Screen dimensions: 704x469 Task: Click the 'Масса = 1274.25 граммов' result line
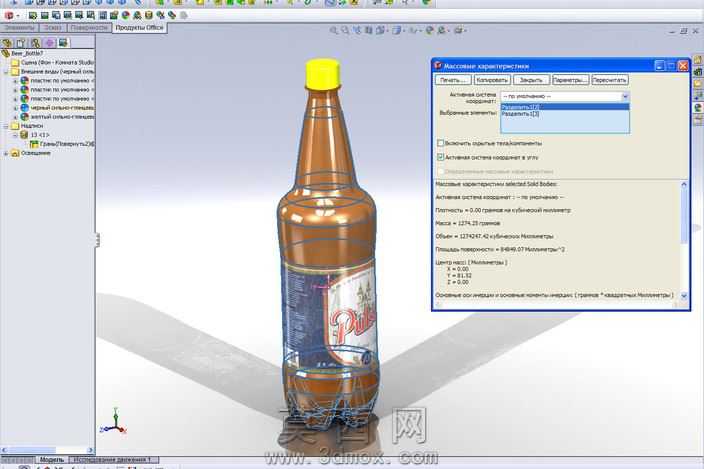pos(467,223)
